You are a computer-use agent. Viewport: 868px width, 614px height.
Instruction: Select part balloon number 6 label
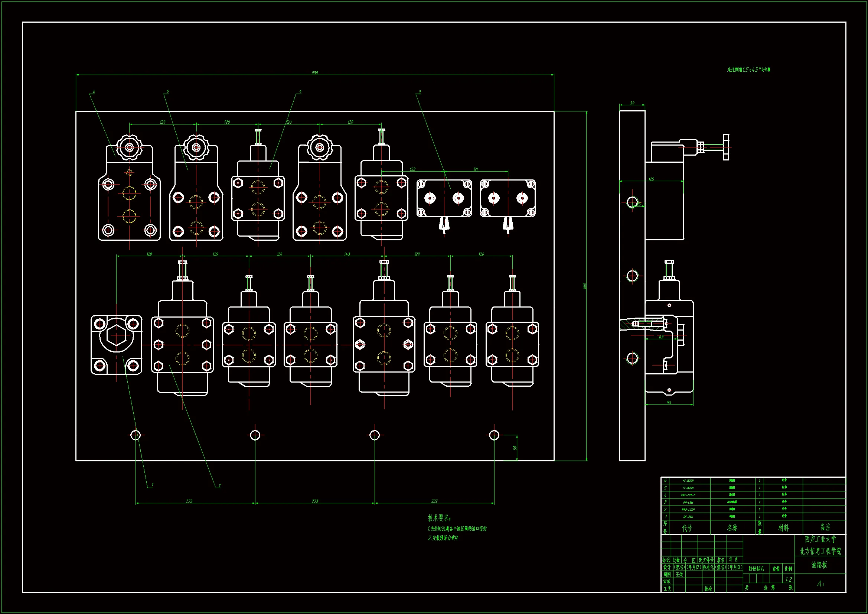[94, 91]
